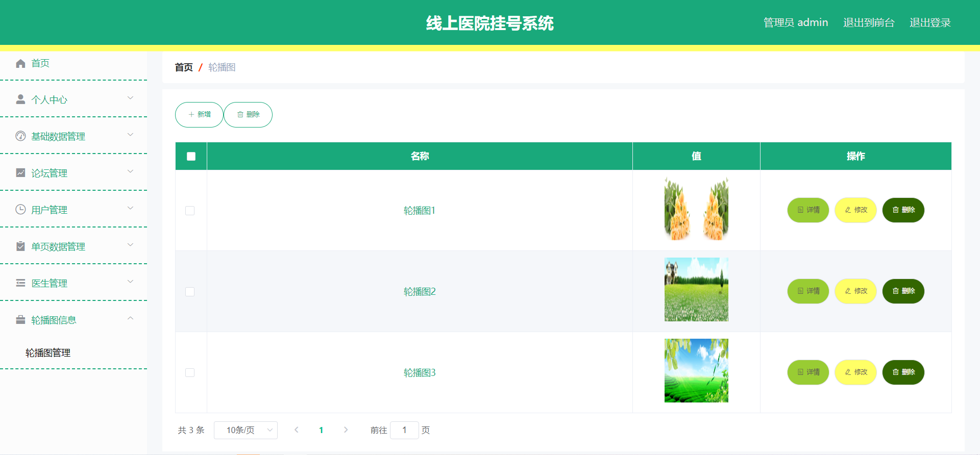Click 退出登录 in the header

click(x=930, y=22)
